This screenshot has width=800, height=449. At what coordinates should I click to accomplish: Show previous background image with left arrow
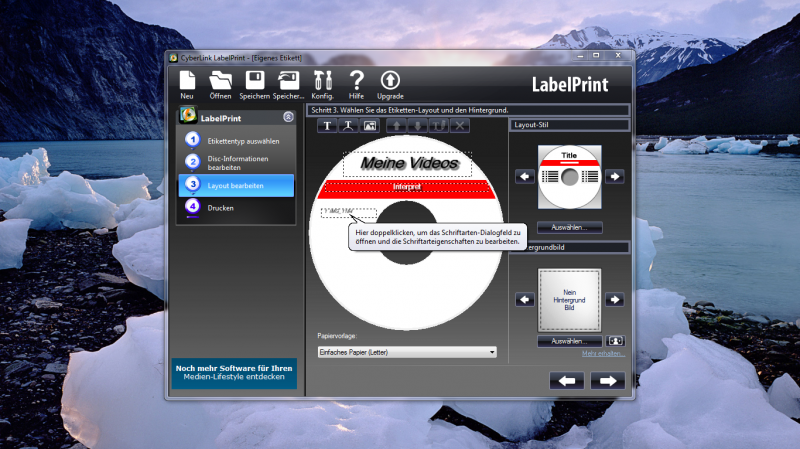(524, 300)
